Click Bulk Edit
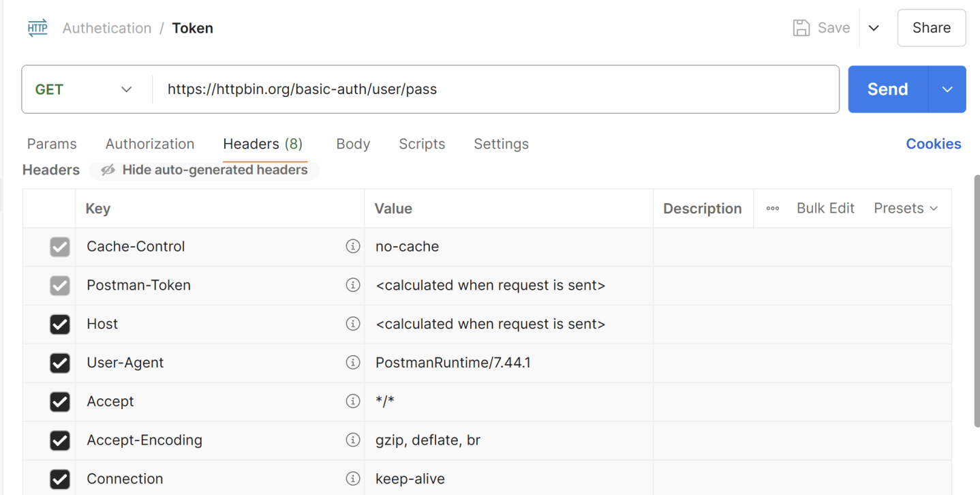Image resolution: width=980 pixels, height=495 pixels. tap(825, 209)
